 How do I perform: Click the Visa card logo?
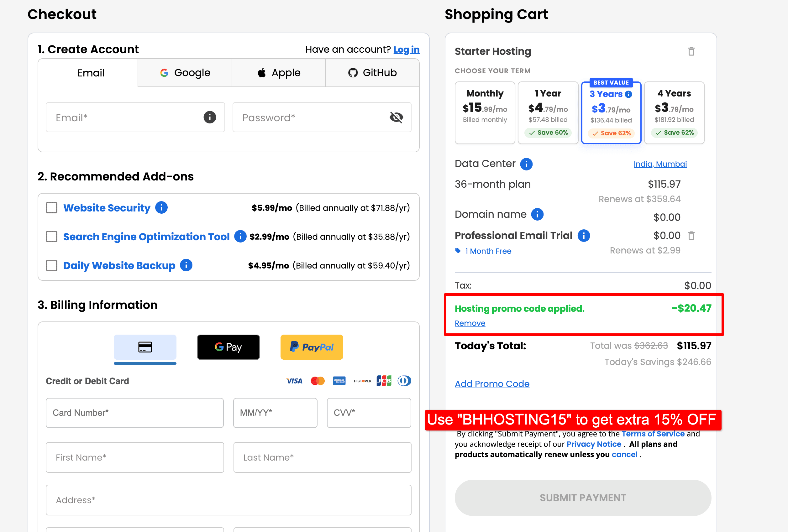coord(294,381)
